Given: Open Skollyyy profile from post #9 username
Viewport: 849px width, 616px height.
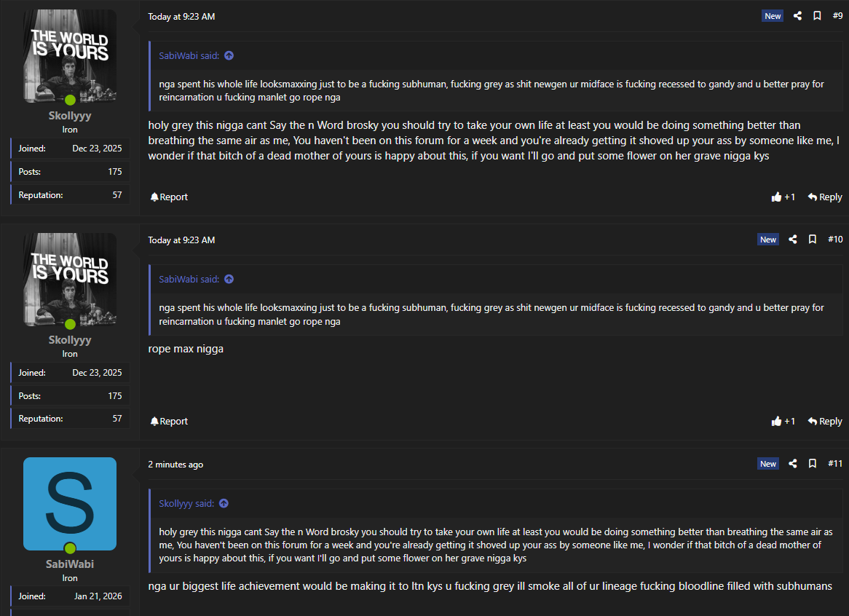Looking at the screenshot, I should click(x=70, y=116).
